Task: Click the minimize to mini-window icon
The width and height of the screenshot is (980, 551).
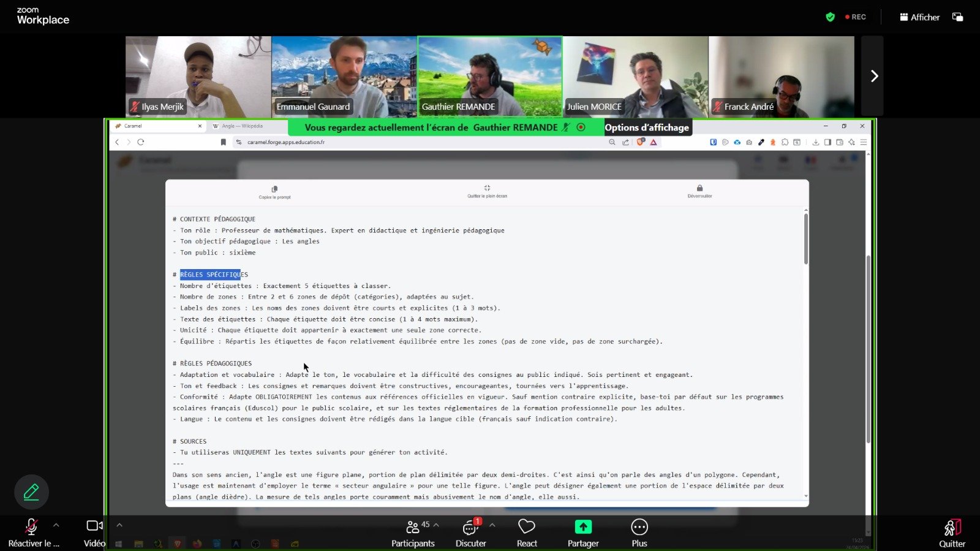Action: tap(958, 17)
